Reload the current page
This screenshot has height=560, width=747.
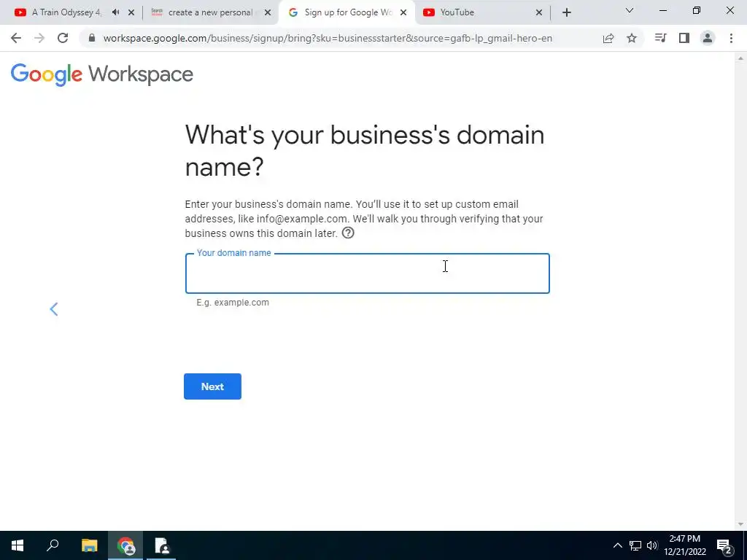[63, 38]
